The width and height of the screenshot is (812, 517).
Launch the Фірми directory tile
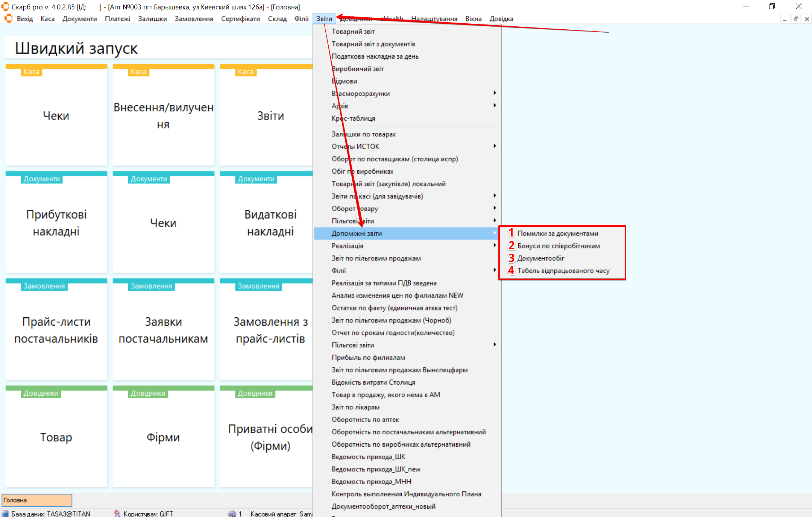163,437
